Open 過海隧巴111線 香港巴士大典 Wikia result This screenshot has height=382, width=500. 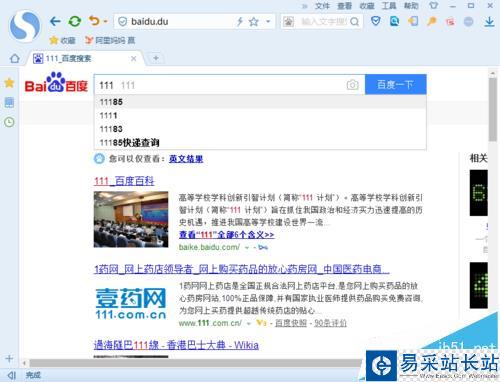(176, 345)
